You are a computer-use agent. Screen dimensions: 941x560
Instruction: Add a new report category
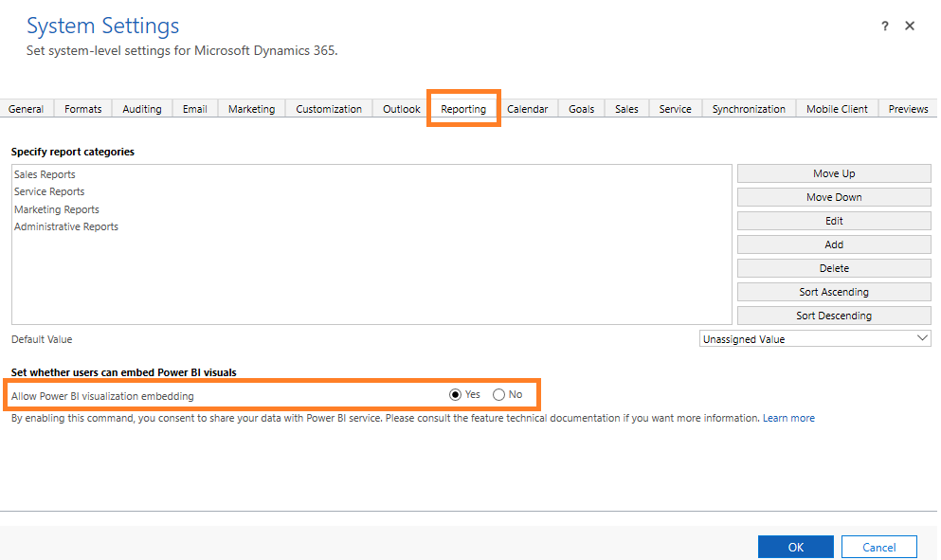click(834, 244)
